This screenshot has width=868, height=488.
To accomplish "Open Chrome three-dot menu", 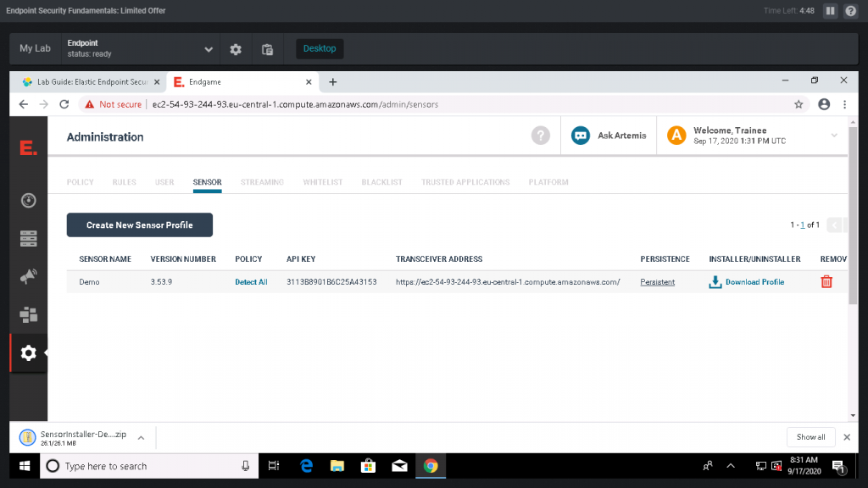I will (845, 104).
